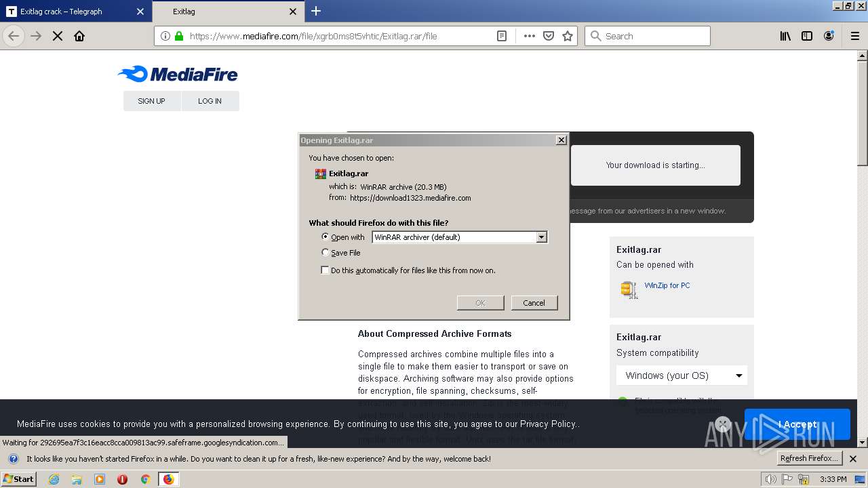Click the Search input box

click(648, 36)
